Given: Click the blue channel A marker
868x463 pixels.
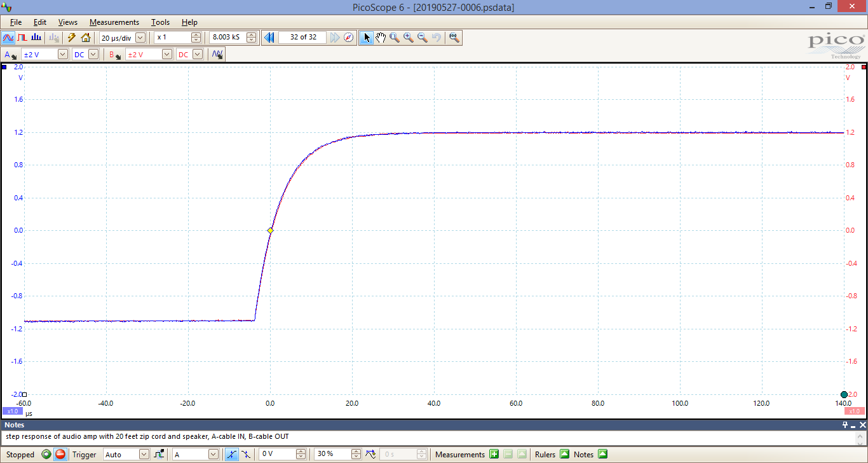Looking at the screenshot, I should point(4,67).
